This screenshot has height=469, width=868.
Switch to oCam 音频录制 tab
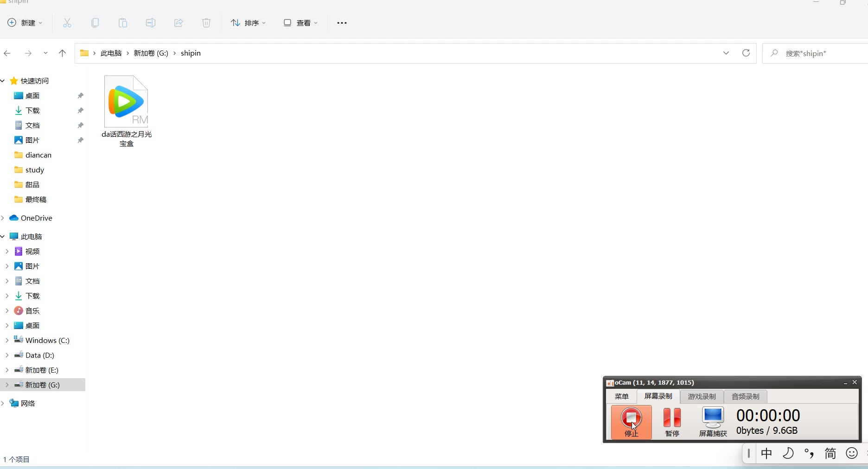[745, 397]
